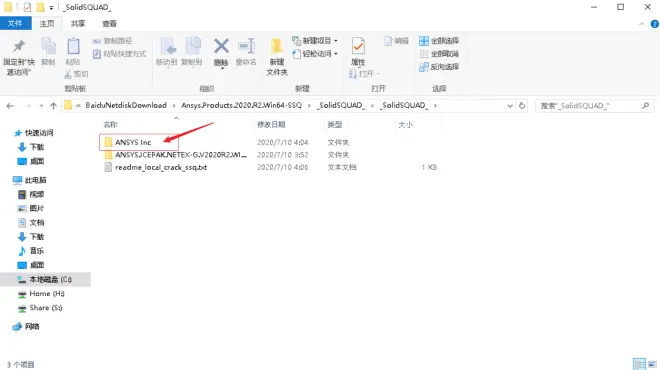The width and height of the screenshot is (660, 370).
Task: Open the blue File tab
Action: coord(16,24)
